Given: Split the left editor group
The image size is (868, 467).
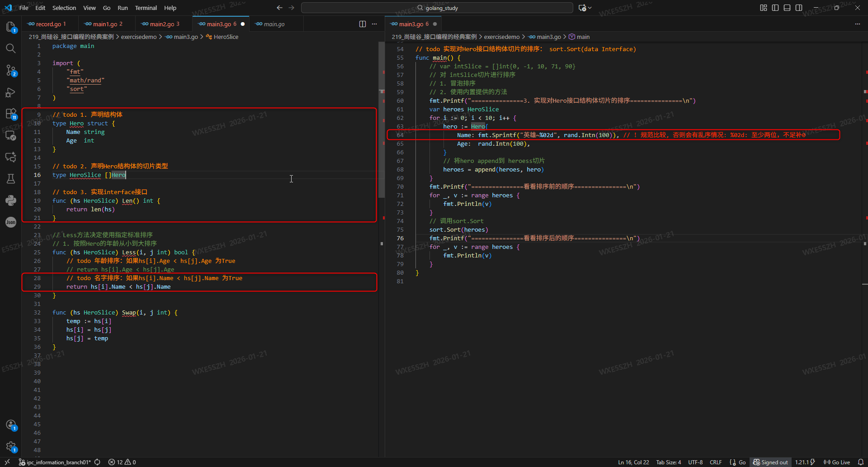Looking at the screenshot, I should [363, 24].
